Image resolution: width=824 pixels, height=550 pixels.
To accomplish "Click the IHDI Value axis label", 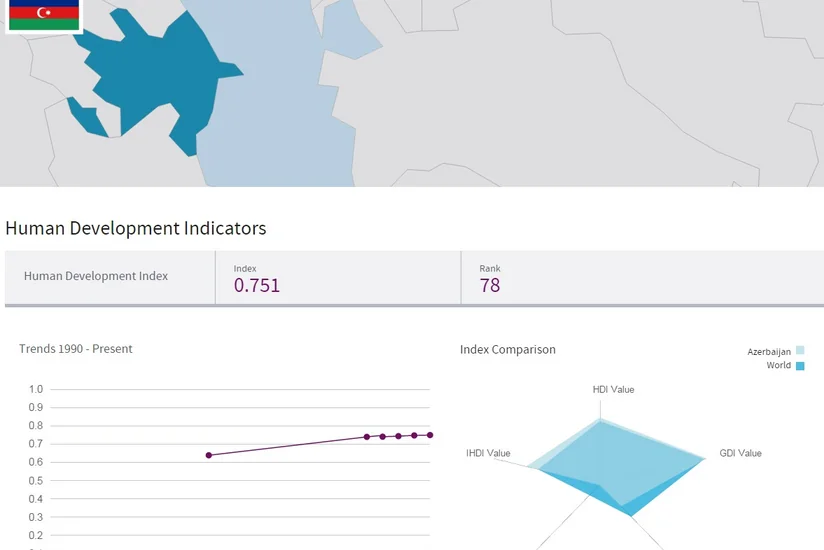I will [488, 453].
